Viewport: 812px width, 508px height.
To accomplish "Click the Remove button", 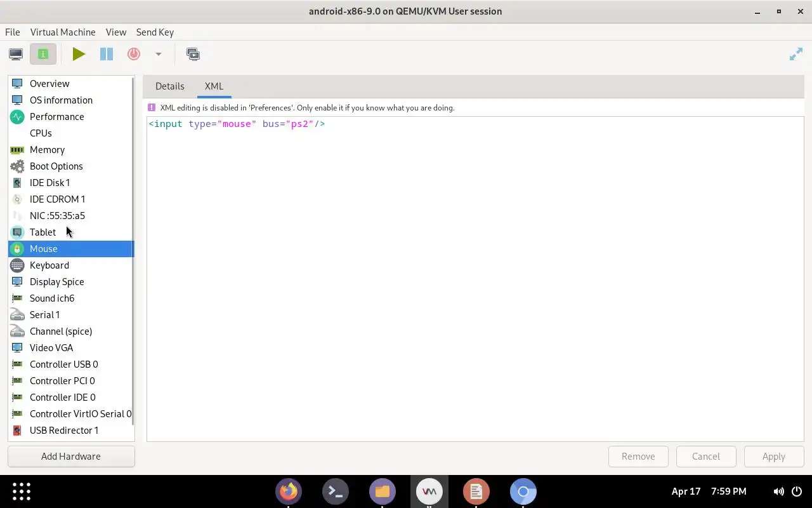I will [x=638, y=457].
